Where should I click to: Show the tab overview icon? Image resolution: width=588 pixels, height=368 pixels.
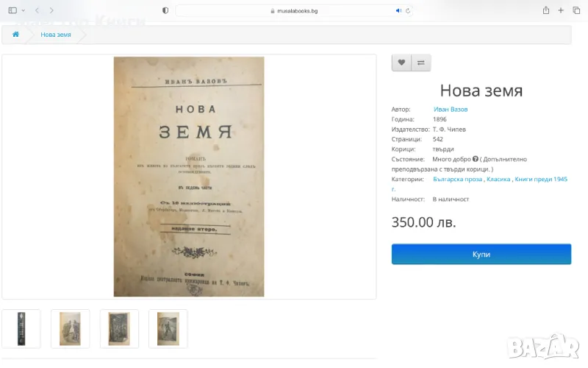coord(576,10)
